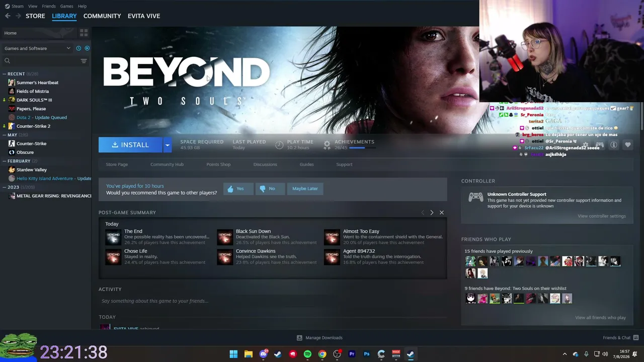Click the achievements progress bar

[362, 148]
